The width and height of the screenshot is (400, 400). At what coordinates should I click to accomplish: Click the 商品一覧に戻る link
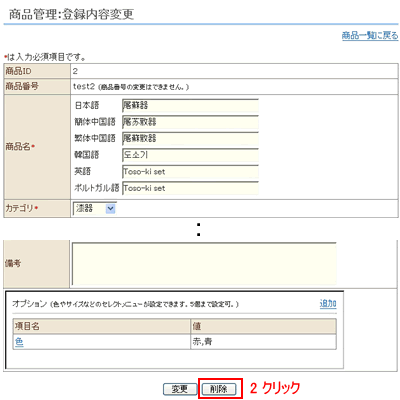click(x=370, y=35)
